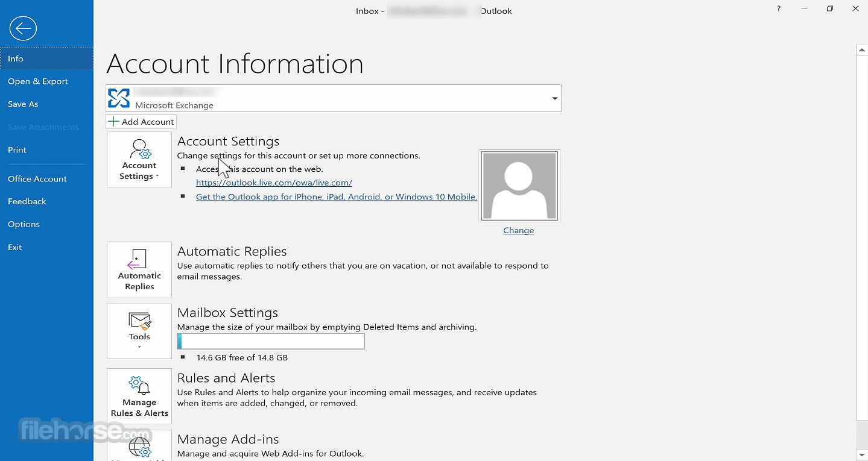Open the mailbox Tools dropdown

(x=139, y=331)
